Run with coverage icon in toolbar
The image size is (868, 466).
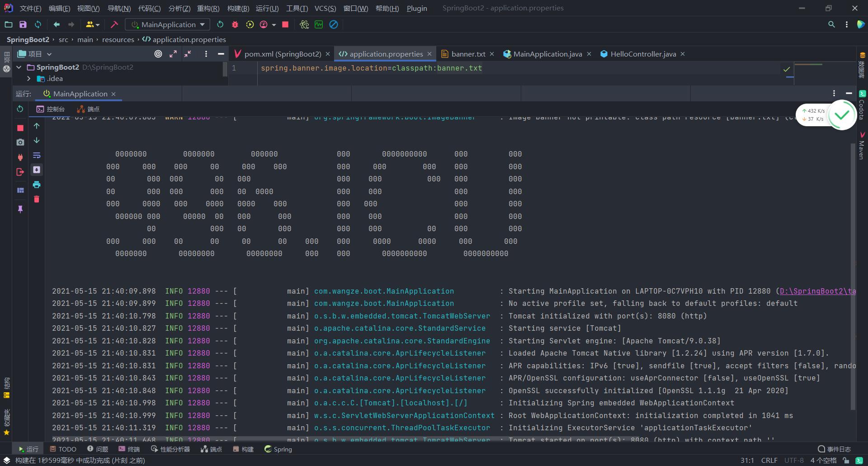[x=250, y=24]
